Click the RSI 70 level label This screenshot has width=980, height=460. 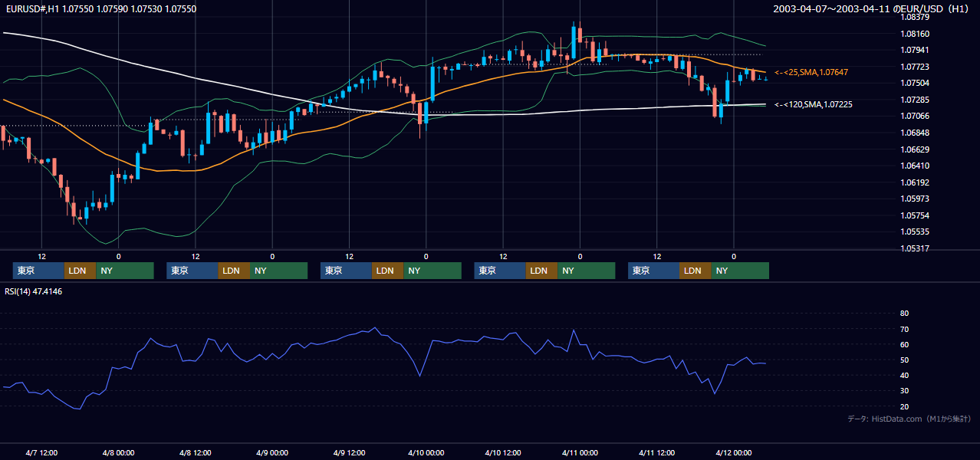click(x=904, y=330)
